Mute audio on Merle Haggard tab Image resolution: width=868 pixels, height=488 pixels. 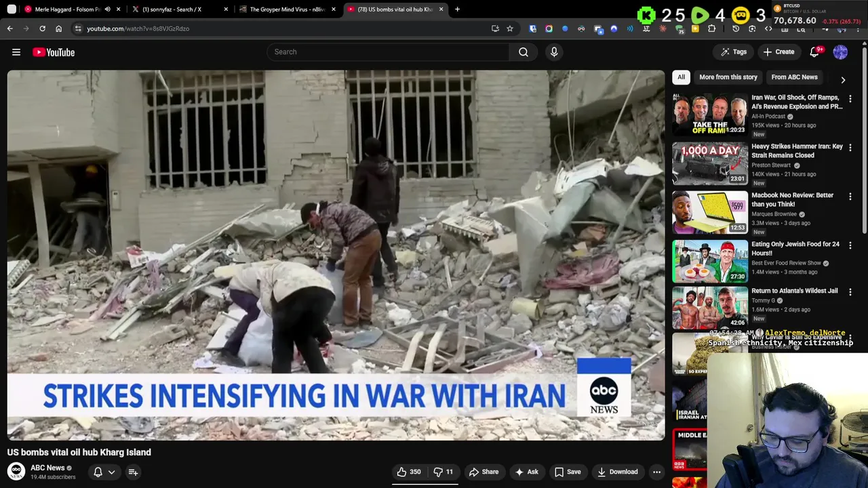coord(107,9)
